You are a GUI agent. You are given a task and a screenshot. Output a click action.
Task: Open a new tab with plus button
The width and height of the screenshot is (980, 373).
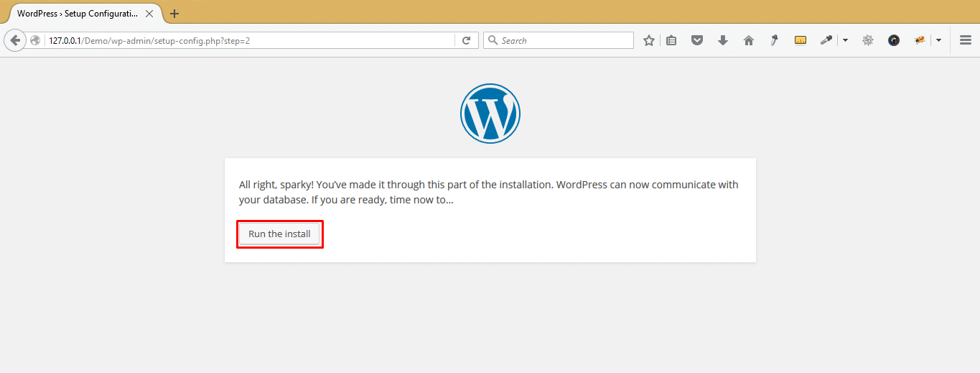(x=174, y=14)
